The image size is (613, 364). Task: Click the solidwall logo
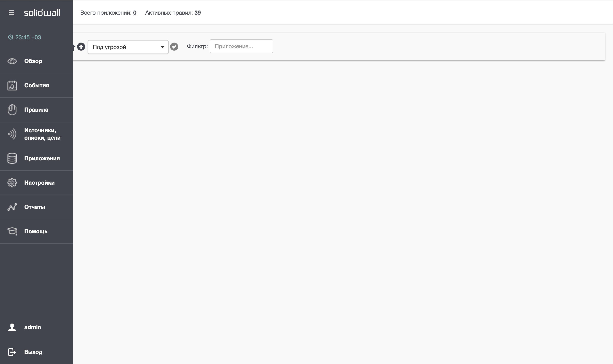tap(42, 13)
